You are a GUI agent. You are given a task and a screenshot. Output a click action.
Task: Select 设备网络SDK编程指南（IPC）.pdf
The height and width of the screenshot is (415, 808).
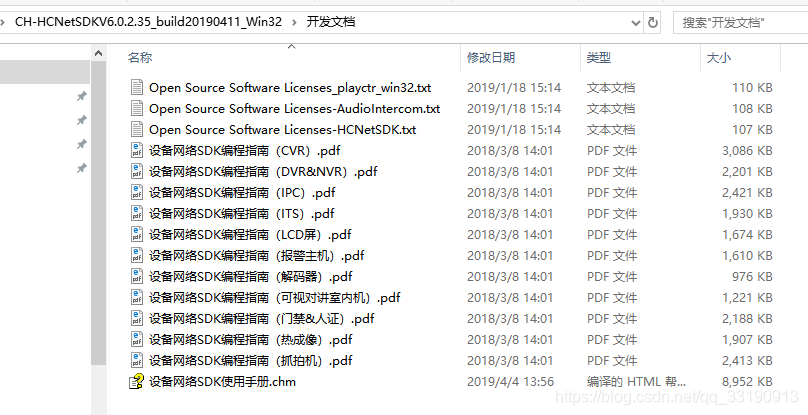[242, 193]
